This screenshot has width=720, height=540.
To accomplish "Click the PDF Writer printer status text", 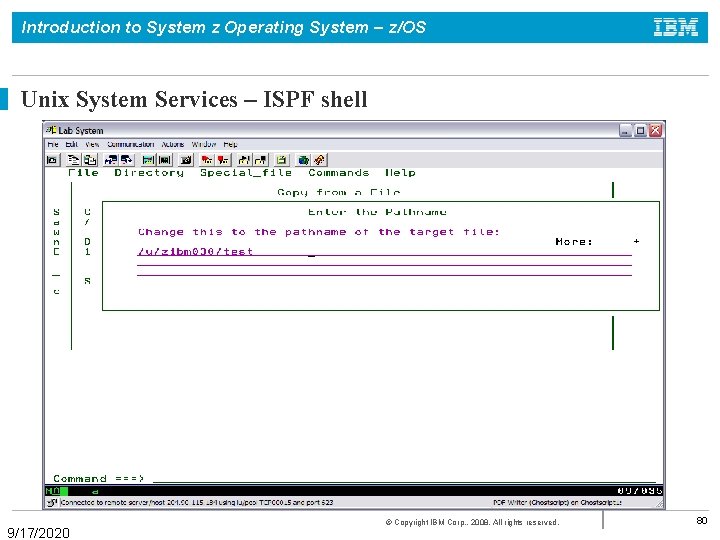I will point(557,502).
